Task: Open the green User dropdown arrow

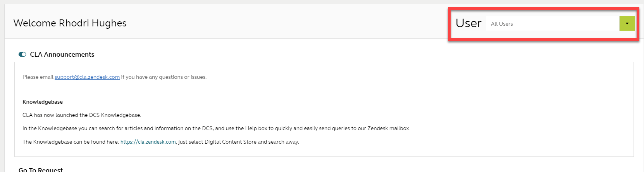Action: (x=627, y=24)
